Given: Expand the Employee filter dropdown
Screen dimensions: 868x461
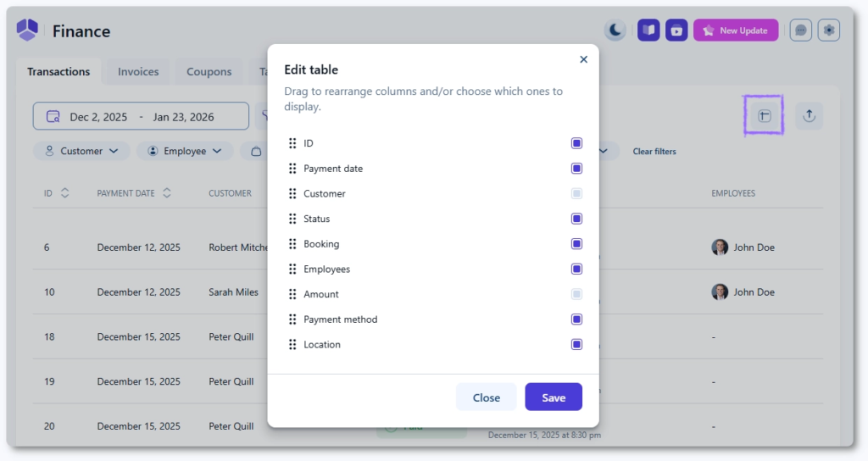Looking at the screenshot, I should click(x=185, y=151).
